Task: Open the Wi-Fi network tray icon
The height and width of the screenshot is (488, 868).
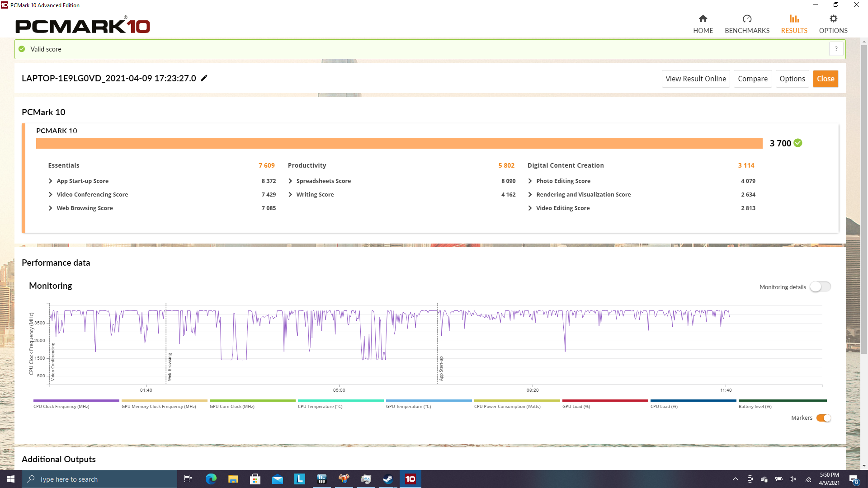Action: point(808,479)
